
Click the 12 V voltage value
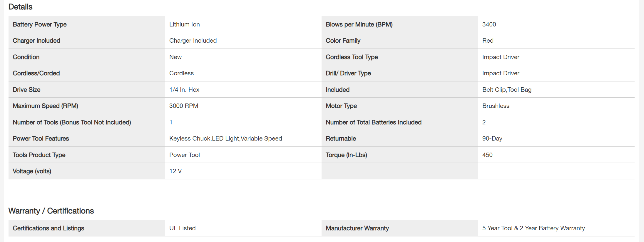pos(175,171)
